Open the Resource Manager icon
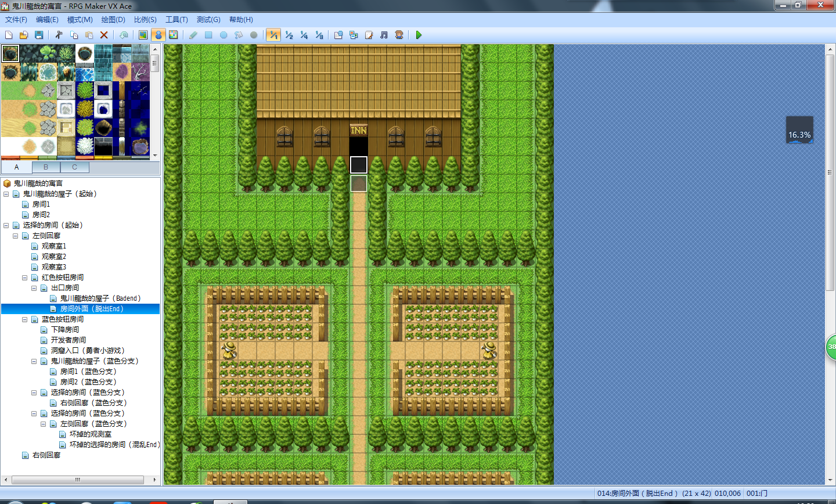 (354, 35)
